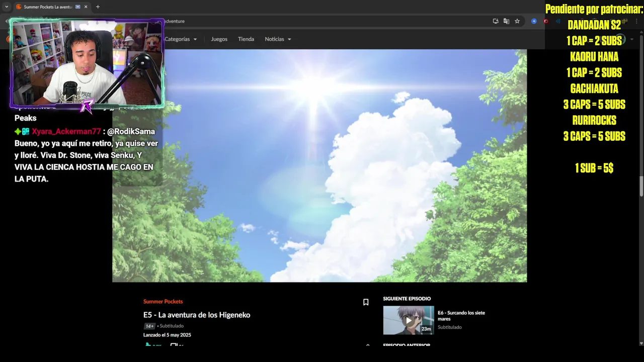The image size is (644, 362).
Task: Open the Summer Pockets series link
Action: [x=163, y=302]
